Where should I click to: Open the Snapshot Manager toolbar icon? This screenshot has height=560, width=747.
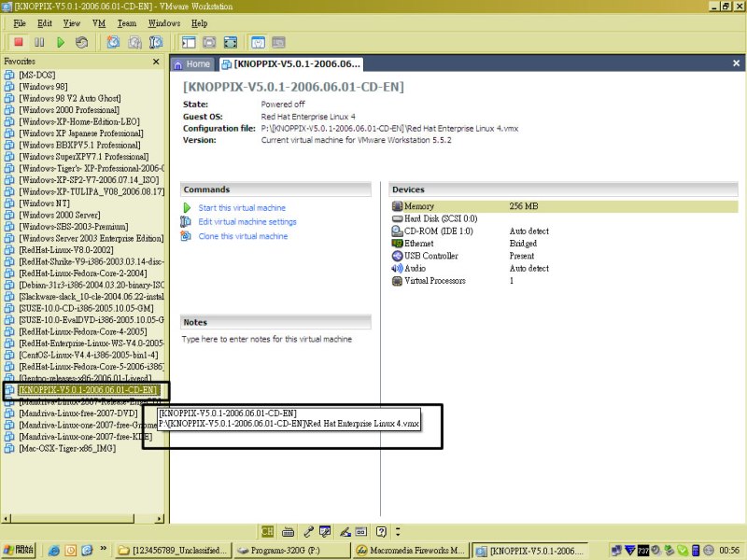156,42
